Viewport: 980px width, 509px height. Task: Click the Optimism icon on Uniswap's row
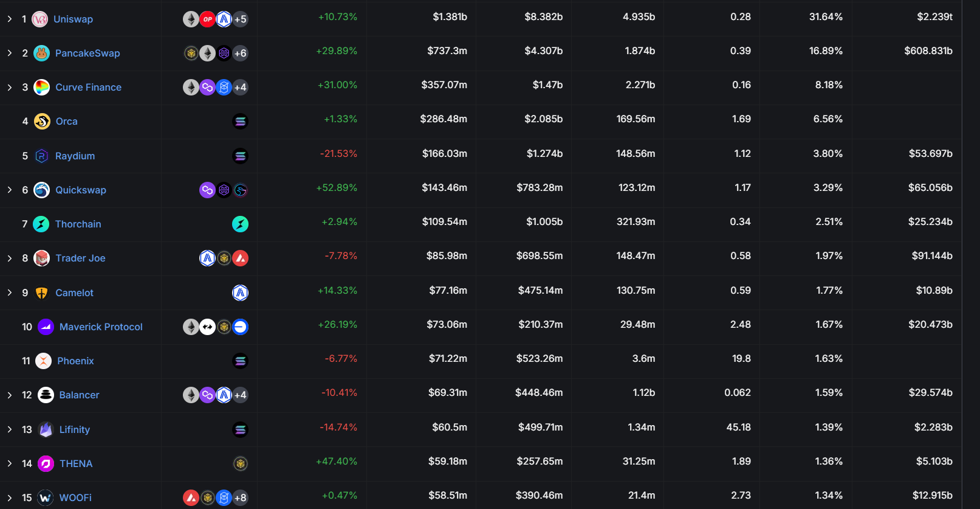click(x=207, y=19)
